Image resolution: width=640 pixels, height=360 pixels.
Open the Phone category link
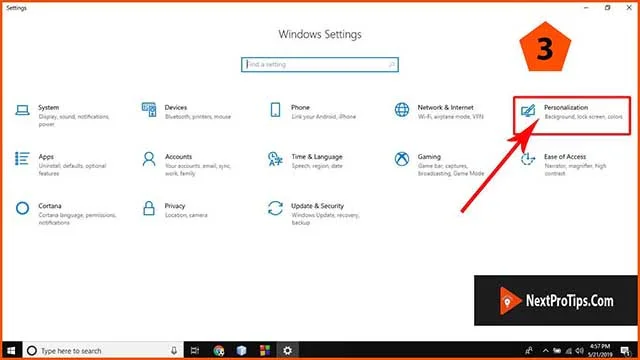pyautogui.click(x=300, y=107)
